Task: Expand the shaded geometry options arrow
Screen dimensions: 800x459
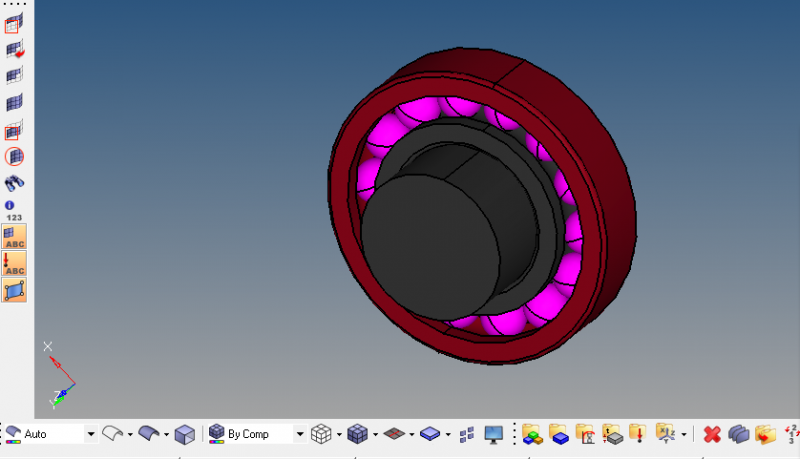Action: click(166, 435)
